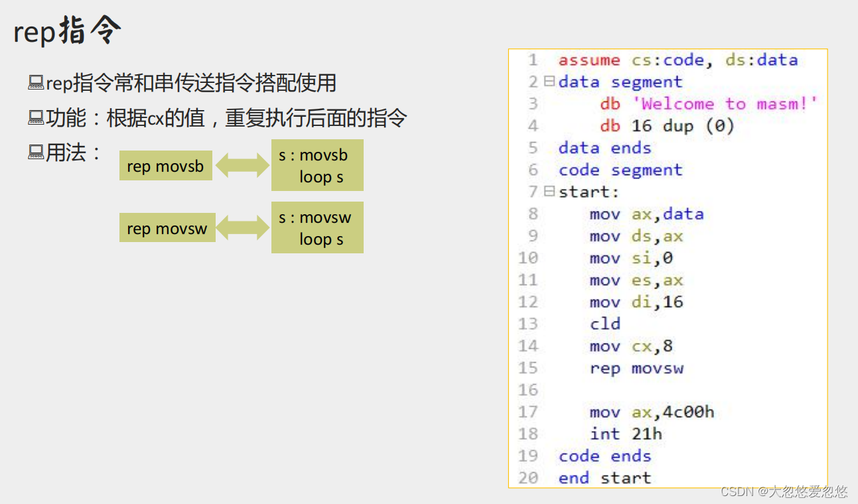This screenshot has width=858, height=504.
Task: Click code line 'mov di,16'
Action: point(636,302)
